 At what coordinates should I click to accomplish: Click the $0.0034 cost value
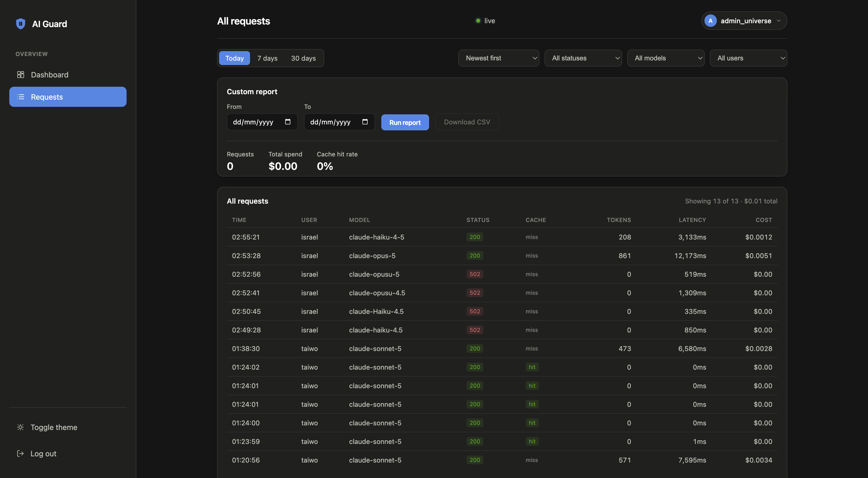(x=759, y=460)
